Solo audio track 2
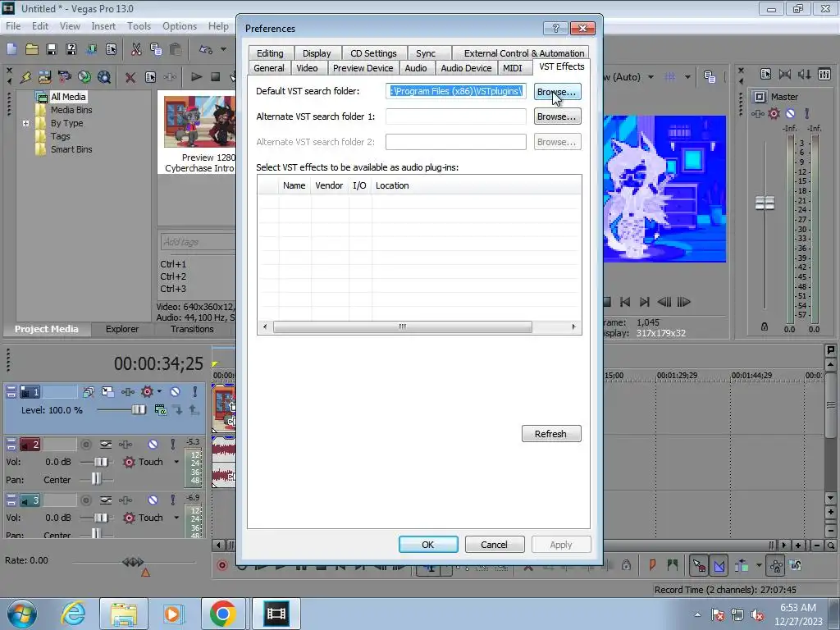Screen dimensions: 840x630 point(172,444)
